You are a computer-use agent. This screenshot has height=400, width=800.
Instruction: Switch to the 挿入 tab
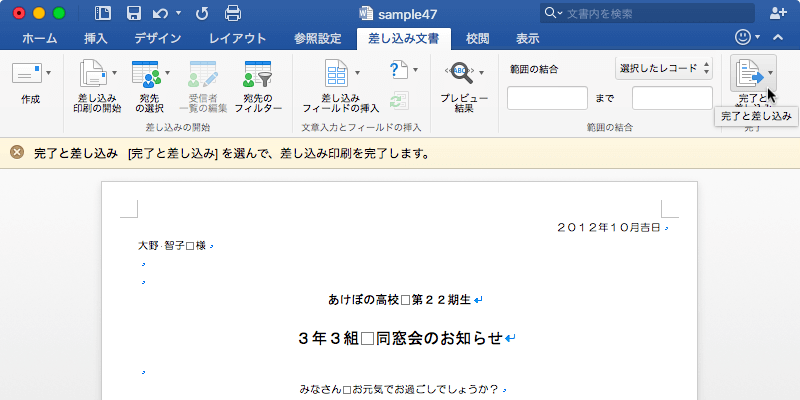tap(96, 39)
